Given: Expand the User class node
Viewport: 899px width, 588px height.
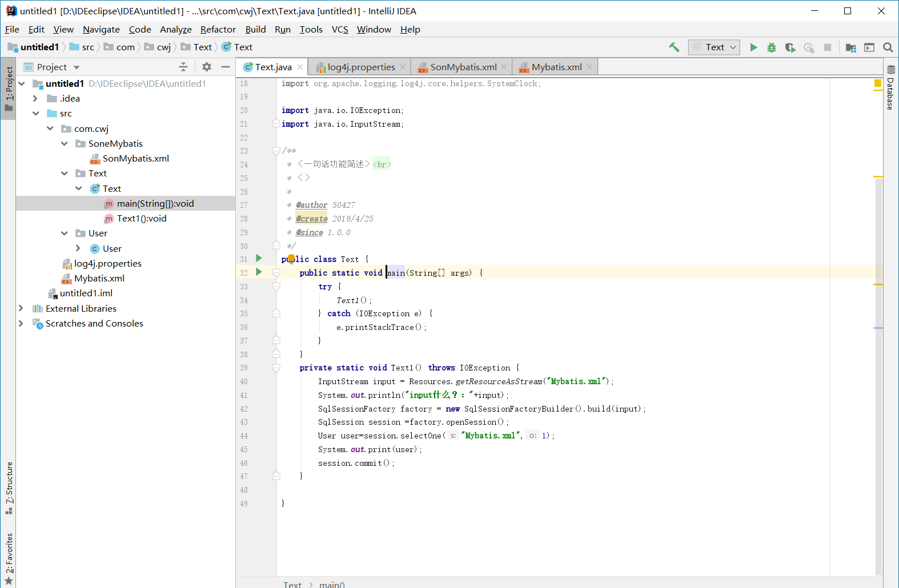Looking at the screenshot, I should pos(78,248).
